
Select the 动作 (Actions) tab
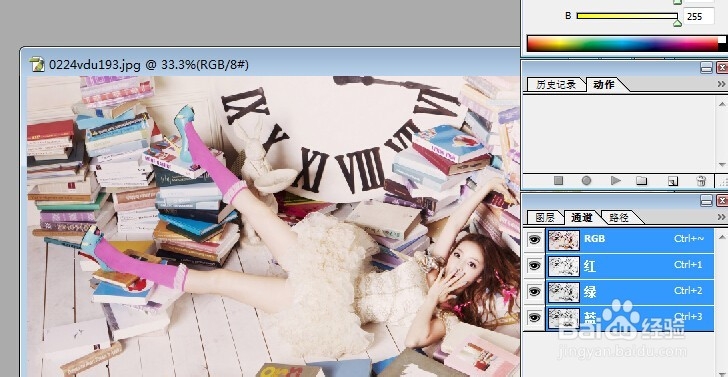(604, 84)
